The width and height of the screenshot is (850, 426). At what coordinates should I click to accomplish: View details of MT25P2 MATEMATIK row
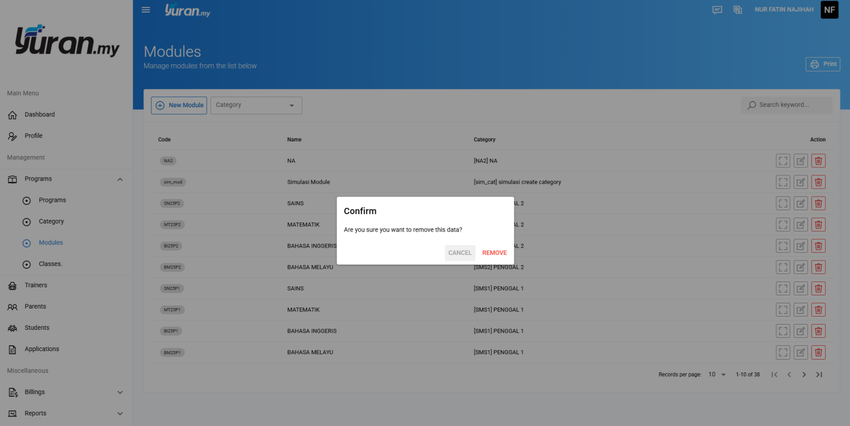pyautogui.click(x=783, y=224)
